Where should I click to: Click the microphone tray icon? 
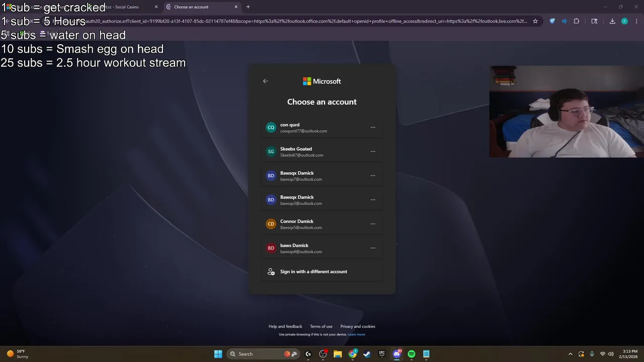pyautogui.click(x=592, y=354)
